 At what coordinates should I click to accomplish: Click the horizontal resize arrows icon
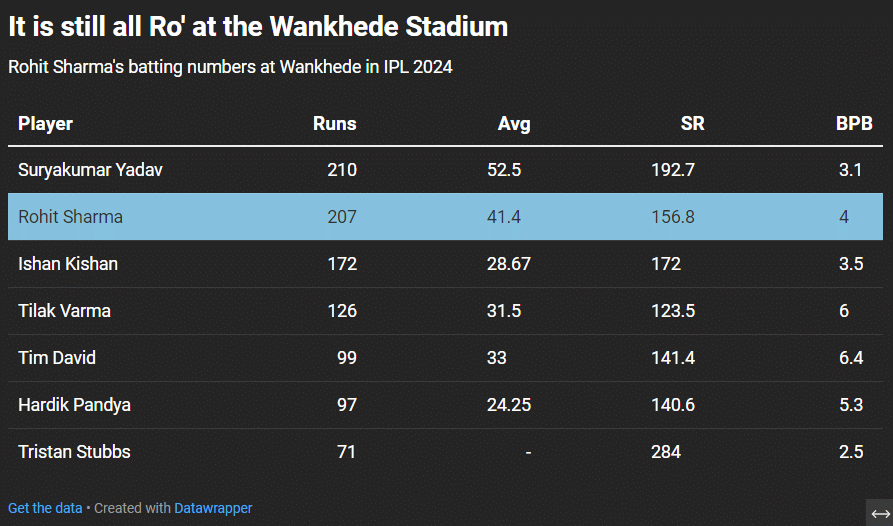click(879, 513)
